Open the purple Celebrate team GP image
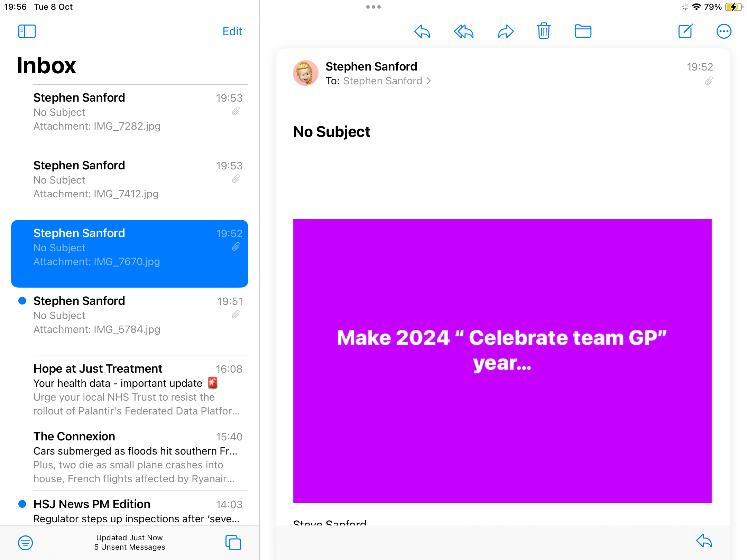Image resolution: width=747 pixels, height=560 pixels. 502,361
